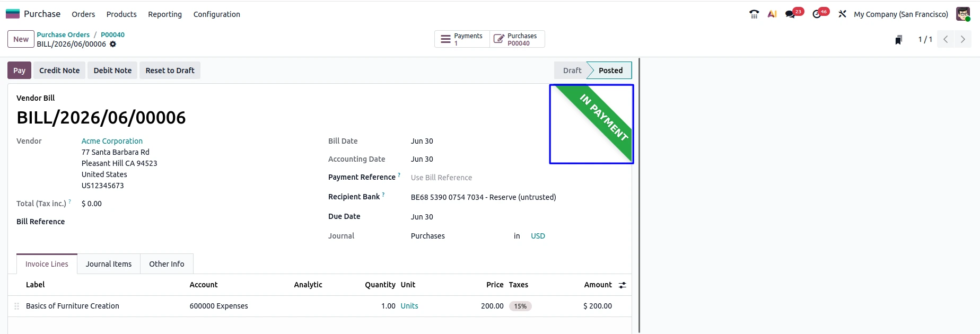Viewport: 980px width, 334px height.
Task: Switch to Other Info tab
Action: tap(167, 264)
